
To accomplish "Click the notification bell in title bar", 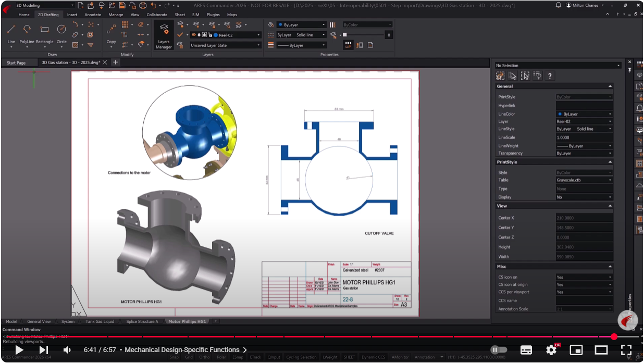I will click(559, 5).
